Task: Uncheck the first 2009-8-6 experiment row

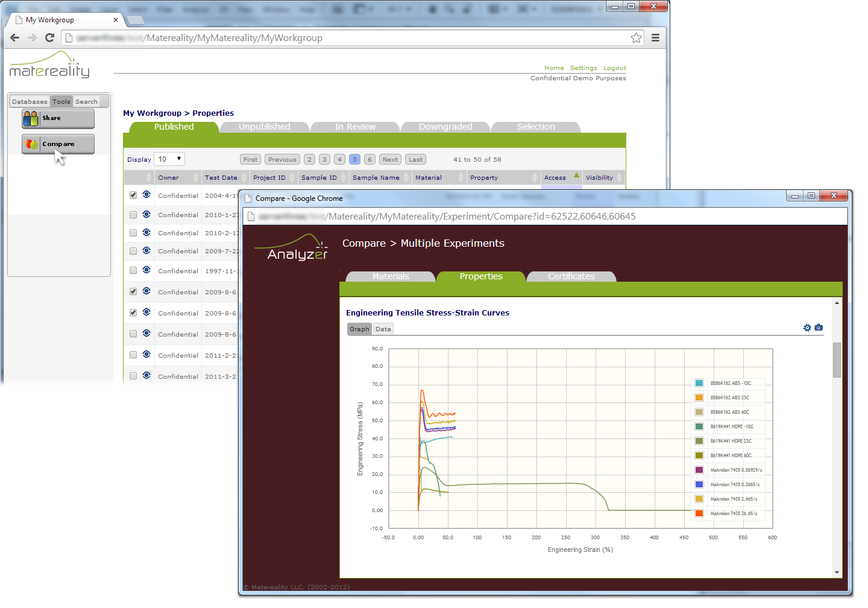Action: (x=133, y=291)
